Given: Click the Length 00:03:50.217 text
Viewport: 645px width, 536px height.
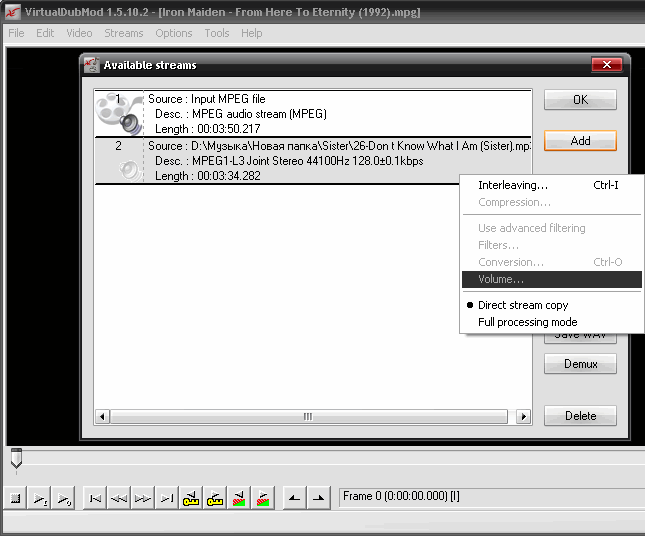Looking at the screenshot, I should 207,129.
